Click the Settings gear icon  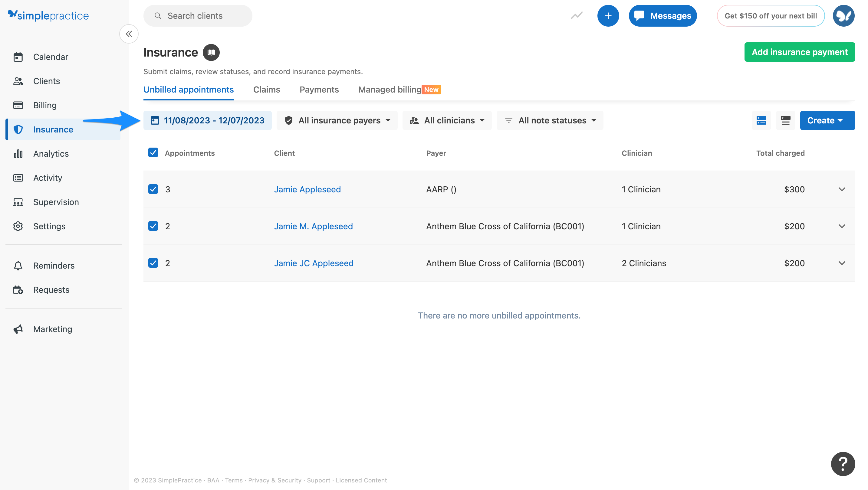[18, 226]
